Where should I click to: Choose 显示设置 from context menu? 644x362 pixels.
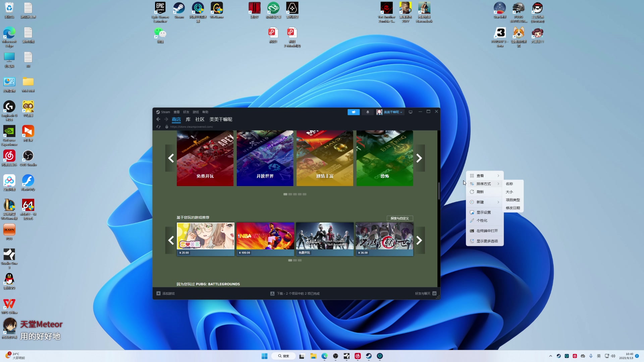[x=485, y=213]
